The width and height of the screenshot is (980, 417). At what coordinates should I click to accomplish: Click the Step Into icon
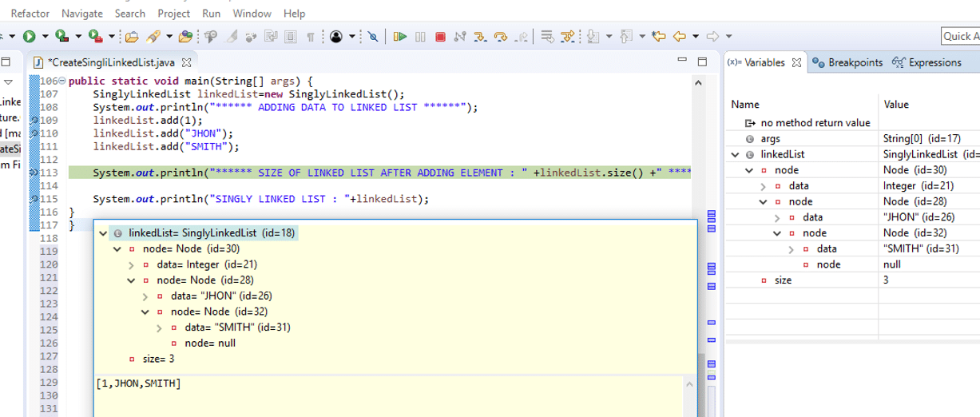480,36
